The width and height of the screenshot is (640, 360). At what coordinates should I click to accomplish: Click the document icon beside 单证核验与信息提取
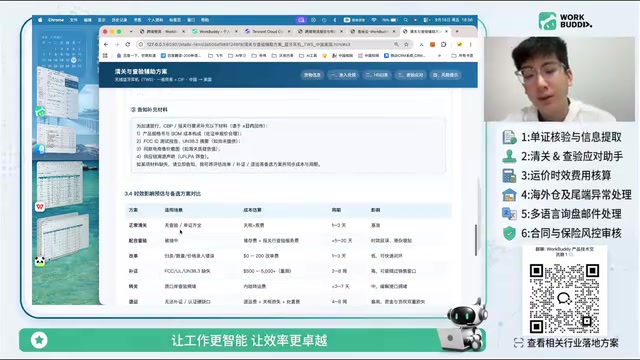(509, 137)
